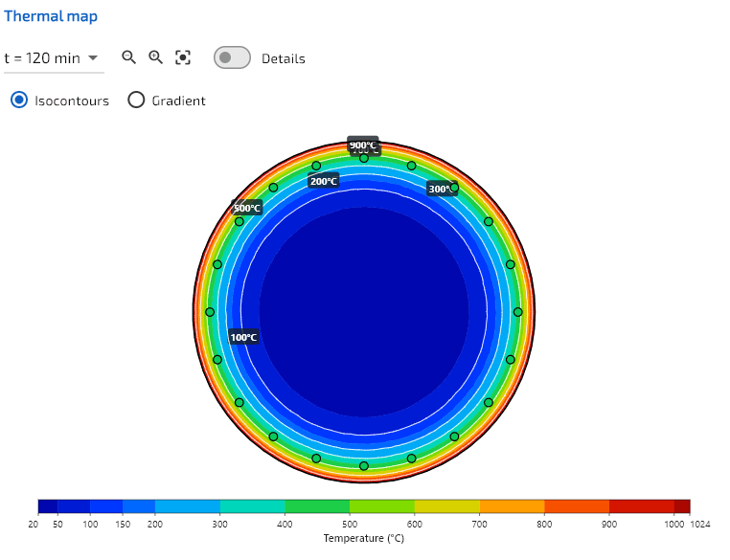Click the leftmost rebar marker
Screen dimensions: 730x560
[210, 312]
